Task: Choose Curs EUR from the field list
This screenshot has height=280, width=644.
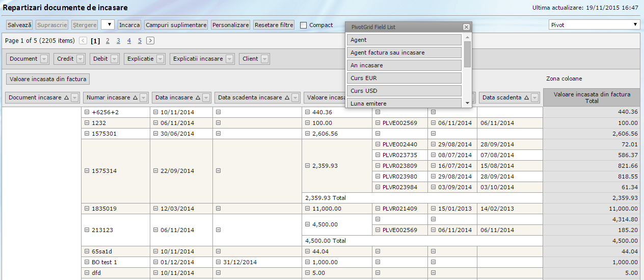Action: point(405,78)
